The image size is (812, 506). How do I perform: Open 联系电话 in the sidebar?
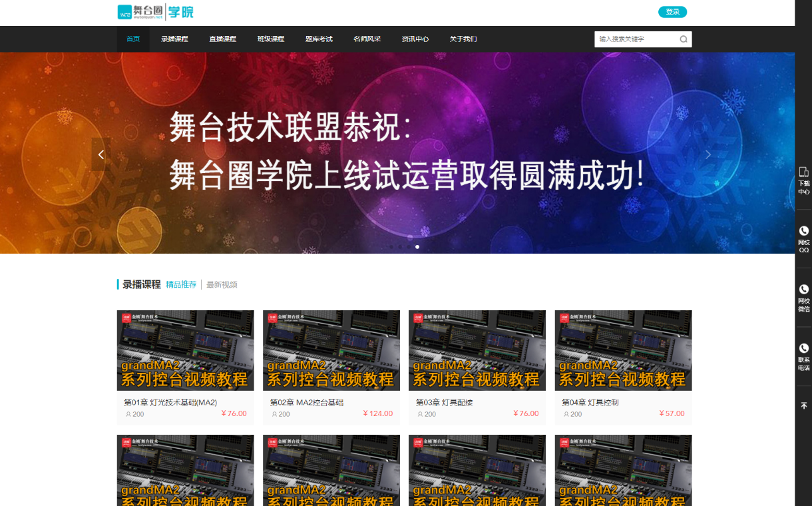803,356
